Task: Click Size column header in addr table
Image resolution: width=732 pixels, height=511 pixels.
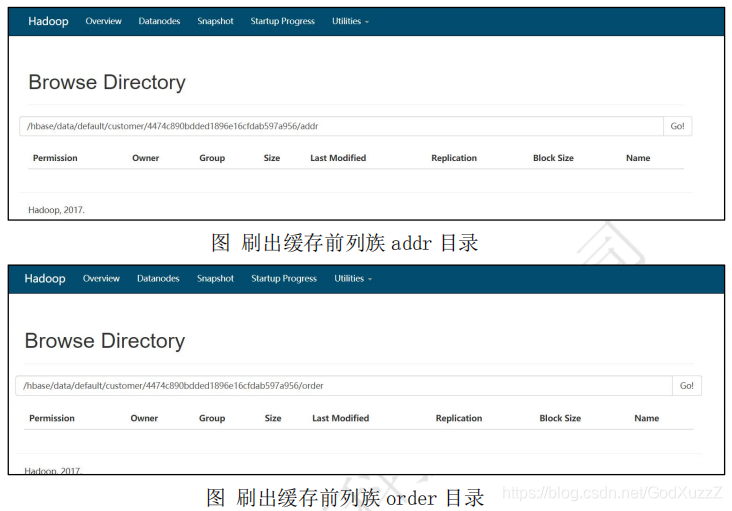Action: pos(272,158)
